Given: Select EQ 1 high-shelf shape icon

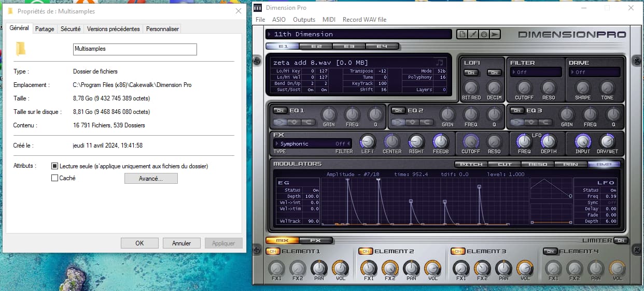Looking at the screenshot, I should click(x=310, y=122).
